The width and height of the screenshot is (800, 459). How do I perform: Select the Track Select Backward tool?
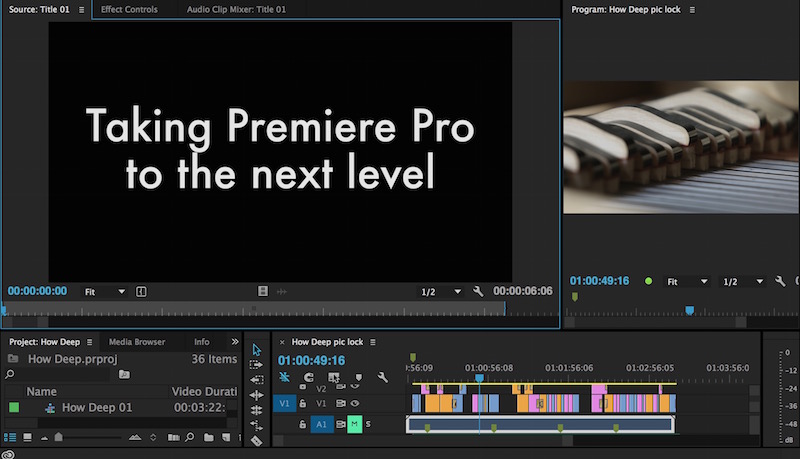tap(257, 379)
